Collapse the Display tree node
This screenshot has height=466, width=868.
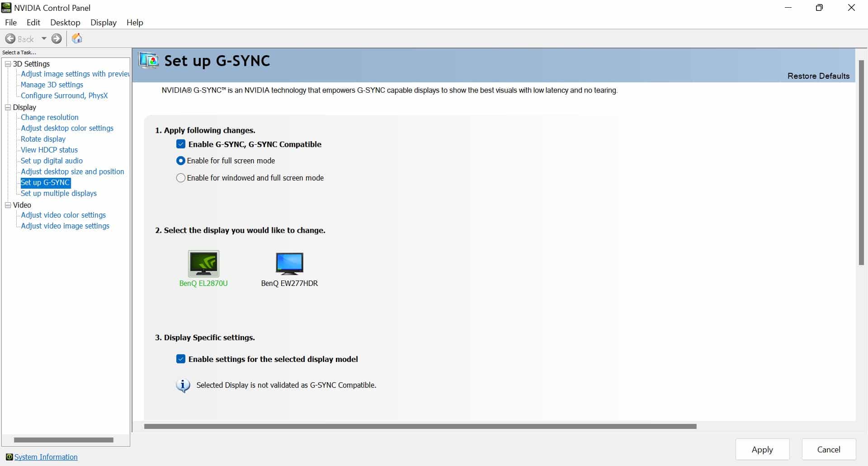coord(8,107)
